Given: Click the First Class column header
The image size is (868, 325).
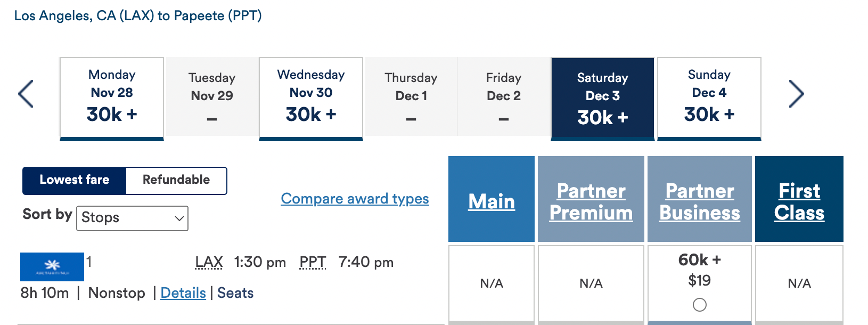Looking at the screenshot, I should click(x=799, y=201).
